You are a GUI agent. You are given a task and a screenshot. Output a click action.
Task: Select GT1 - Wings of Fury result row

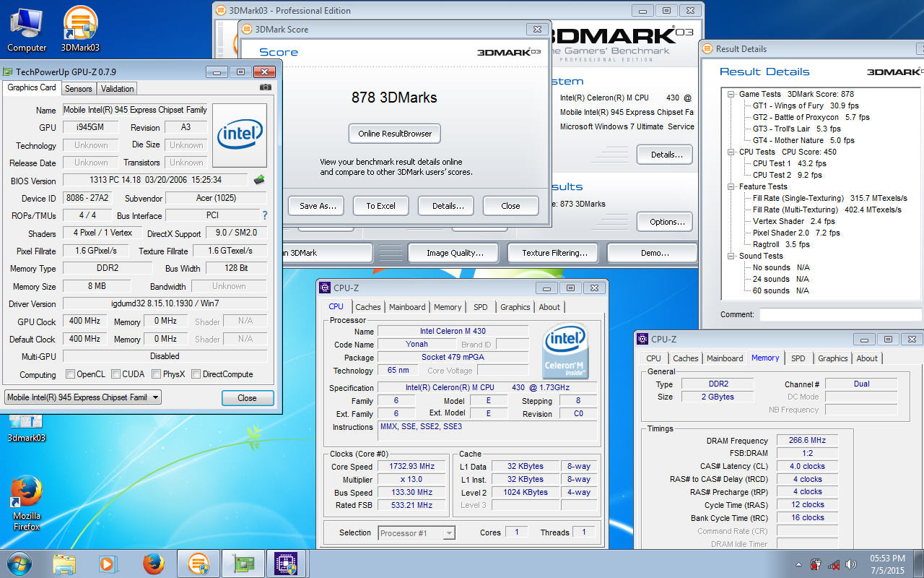(806, 105)
